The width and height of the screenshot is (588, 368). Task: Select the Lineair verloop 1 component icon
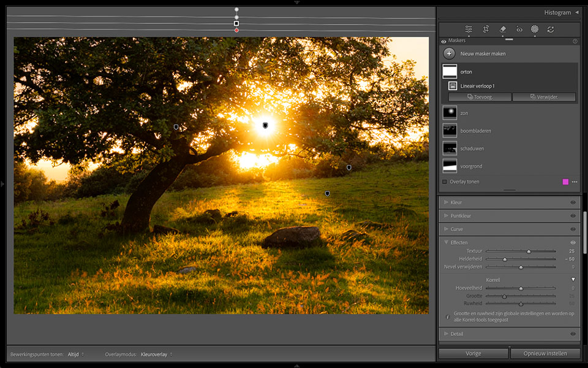pyautogui.click(x=453, y=86)
